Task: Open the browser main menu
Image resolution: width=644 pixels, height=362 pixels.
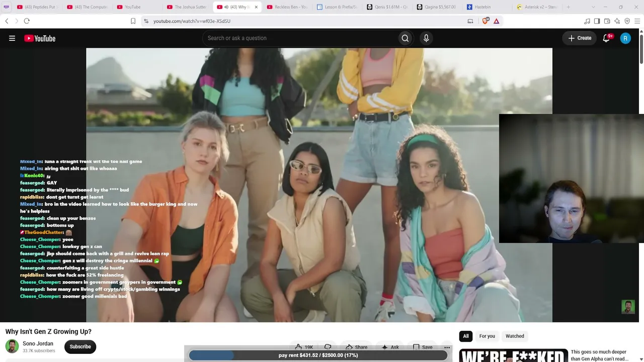Action: (637, 21)
